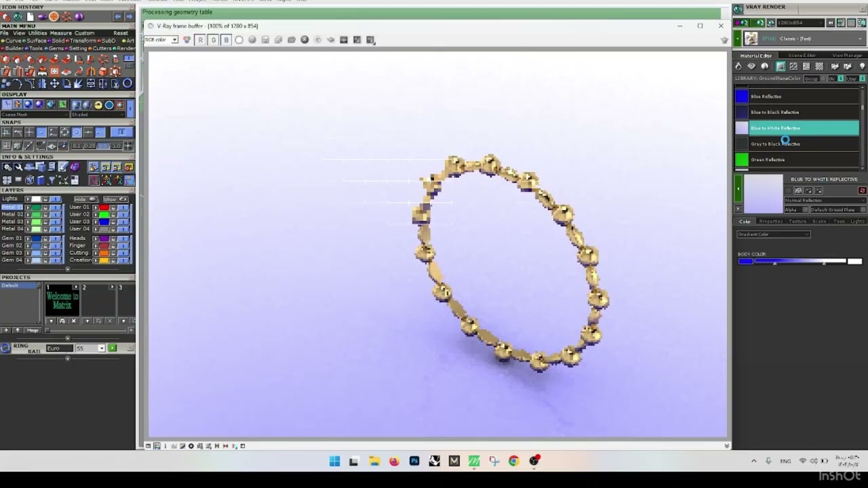Toggle the lock on Metal 01 layer
The height and width of the screenshot is (488, 868).
coord(45,207)
